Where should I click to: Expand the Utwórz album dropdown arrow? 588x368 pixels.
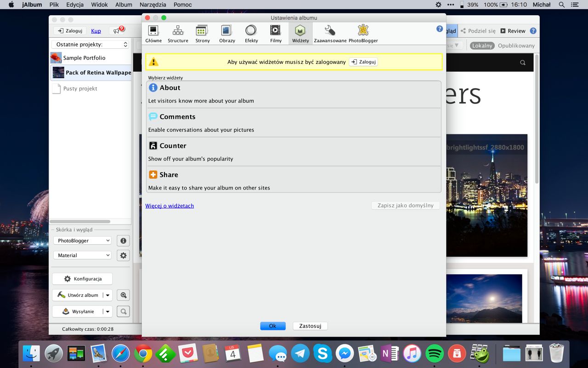pyautogui.click(x=108, y=295)
